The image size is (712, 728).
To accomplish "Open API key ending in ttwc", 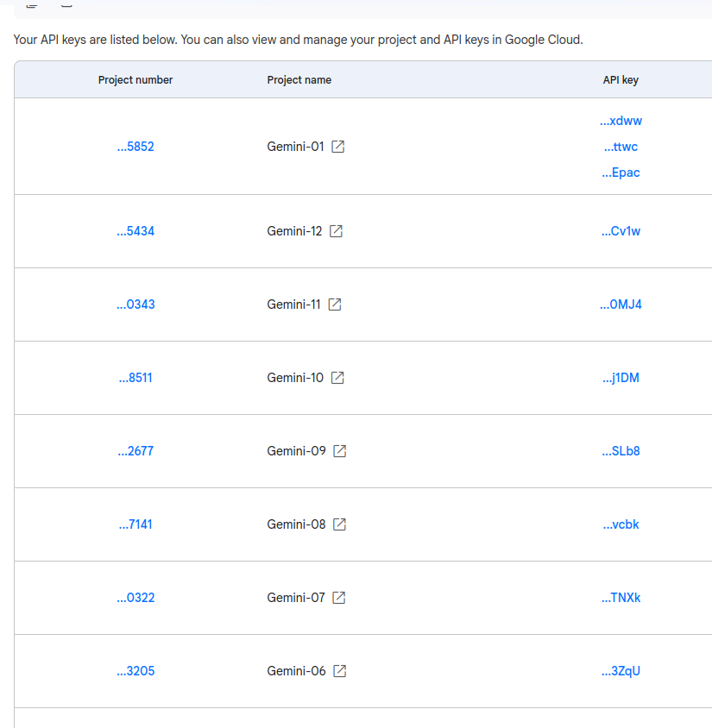I will point(621,147).
